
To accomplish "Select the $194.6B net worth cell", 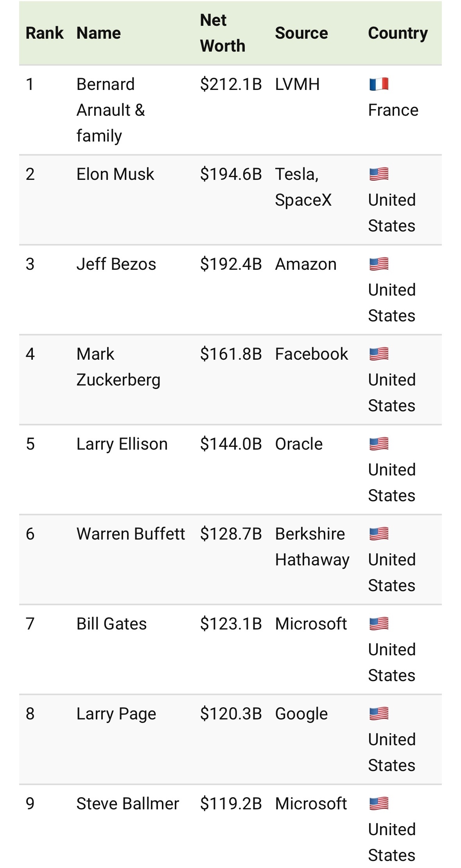I will click(x=231, y=174).
